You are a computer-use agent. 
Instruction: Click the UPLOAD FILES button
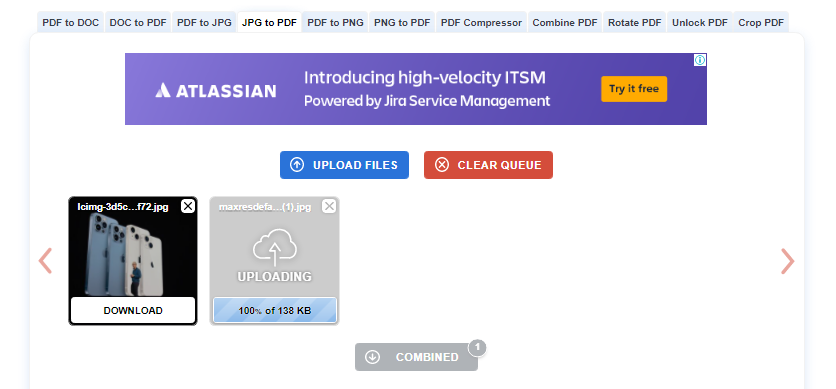(344, 165)
